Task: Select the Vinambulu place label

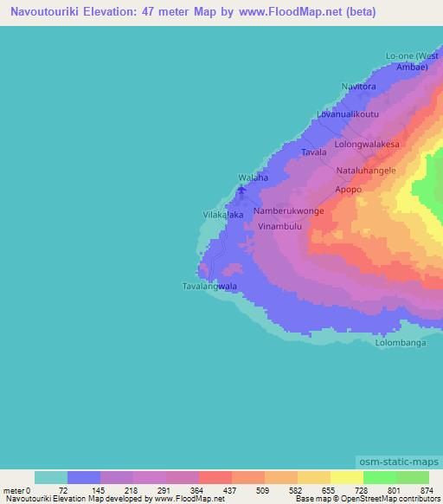Action: (279, 226)
